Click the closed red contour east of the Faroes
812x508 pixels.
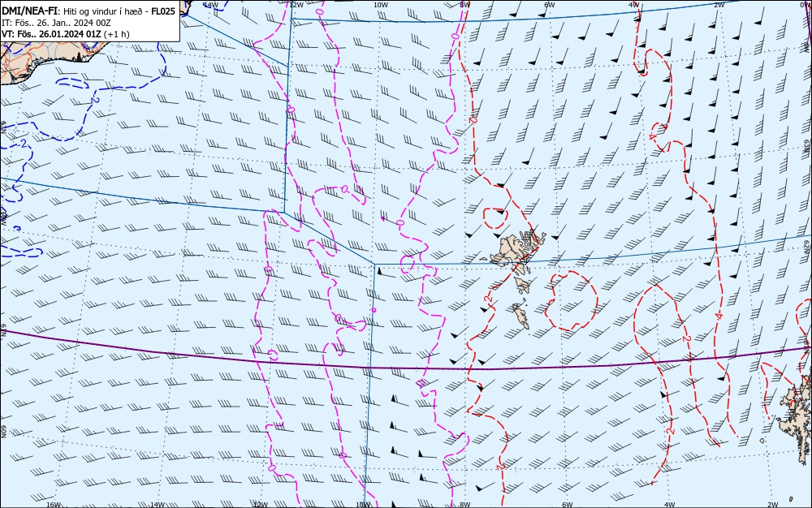pyautogui.click(x=572, y=300)
